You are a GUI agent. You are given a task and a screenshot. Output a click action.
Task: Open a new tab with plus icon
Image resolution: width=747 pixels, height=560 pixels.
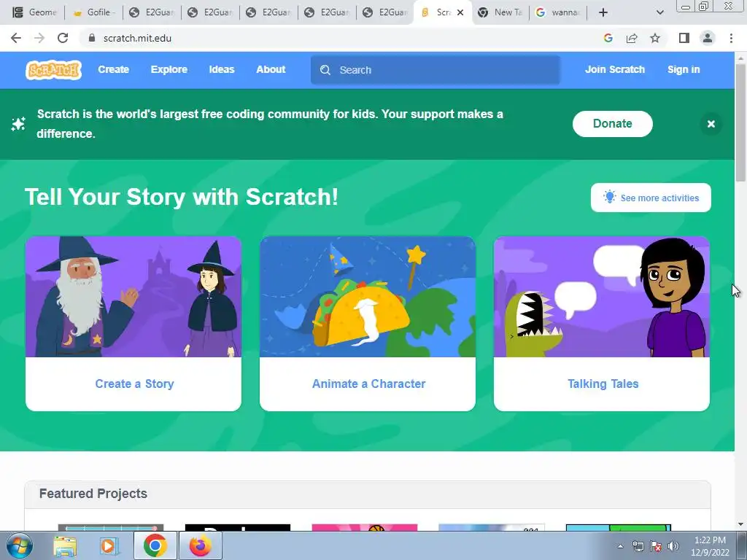coord(603,12)
